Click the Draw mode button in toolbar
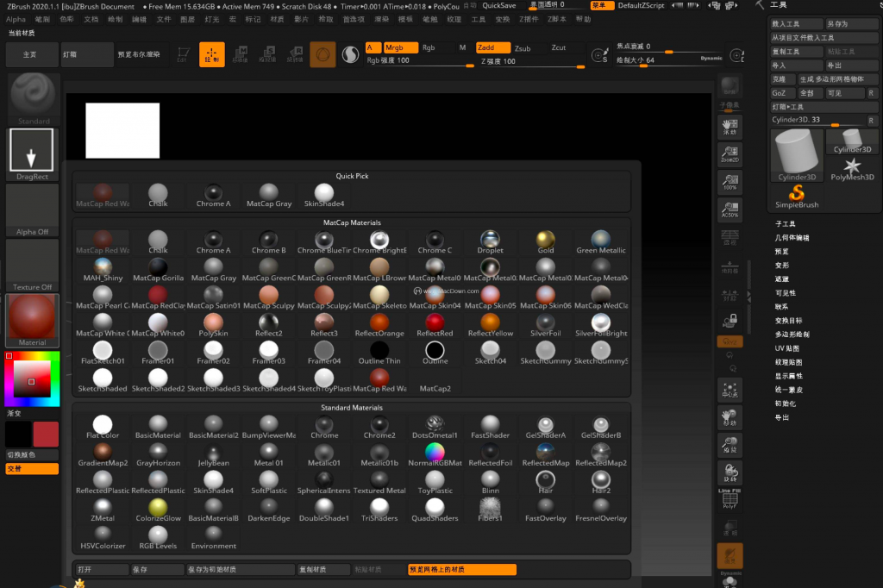This screenshot has width=883, height=588. click(212, 54)
